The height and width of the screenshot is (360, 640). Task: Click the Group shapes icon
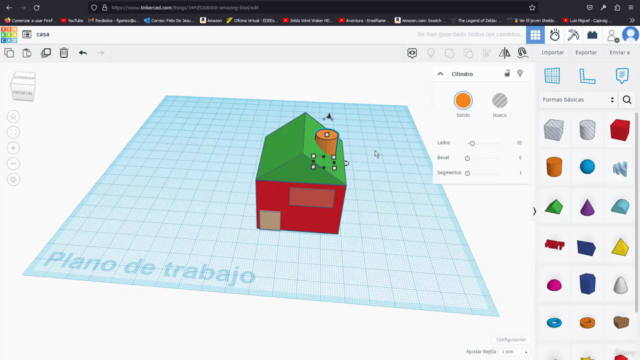click(x=449, y=53)
